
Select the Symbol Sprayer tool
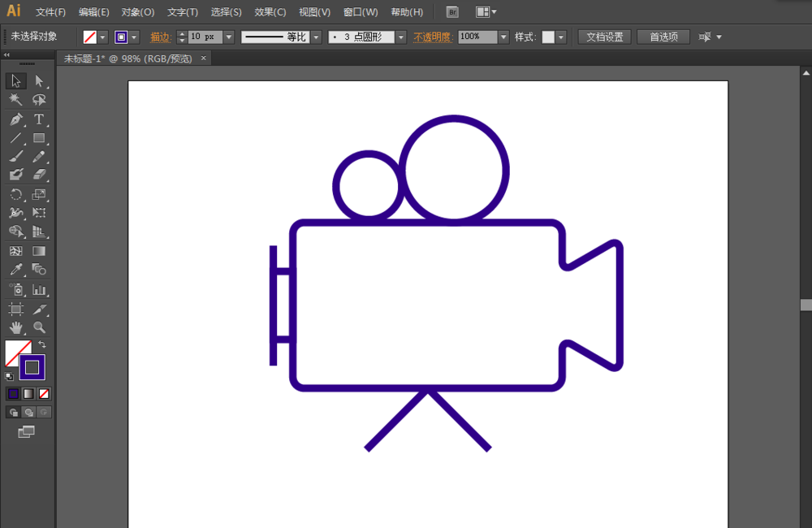coord(15,290)
